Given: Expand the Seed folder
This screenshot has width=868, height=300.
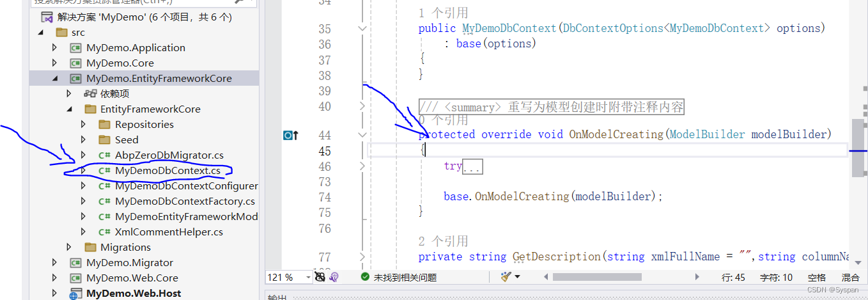Looking at the screenshot, I should coord(83,139).
